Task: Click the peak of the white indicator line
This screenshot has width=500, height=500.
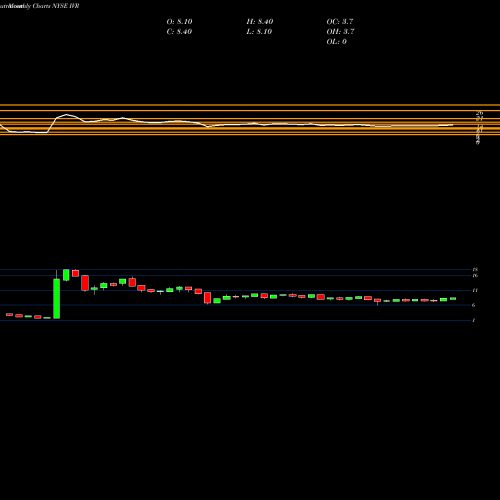Action: tap(66, 115)
